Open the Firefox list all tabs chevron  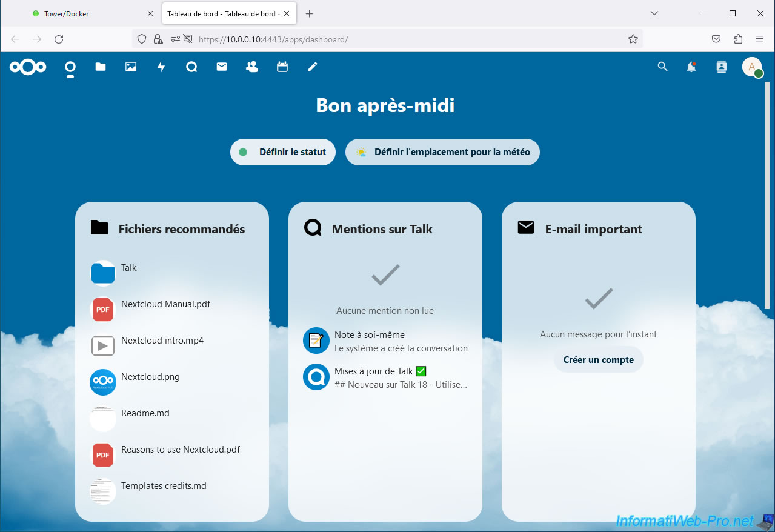click(x=654, y=13)
